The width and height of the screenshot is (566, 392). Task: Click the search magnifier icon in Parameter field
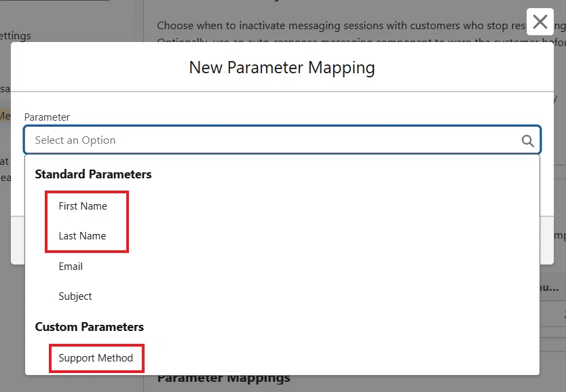(527, 140)
